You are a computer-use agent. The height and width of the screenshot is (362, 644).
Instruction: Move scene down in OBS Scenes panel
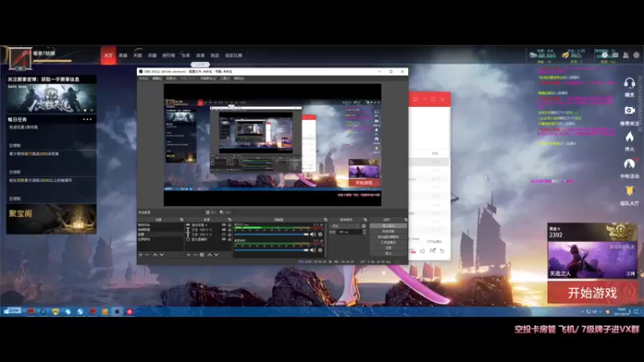[x=162, y=255]
